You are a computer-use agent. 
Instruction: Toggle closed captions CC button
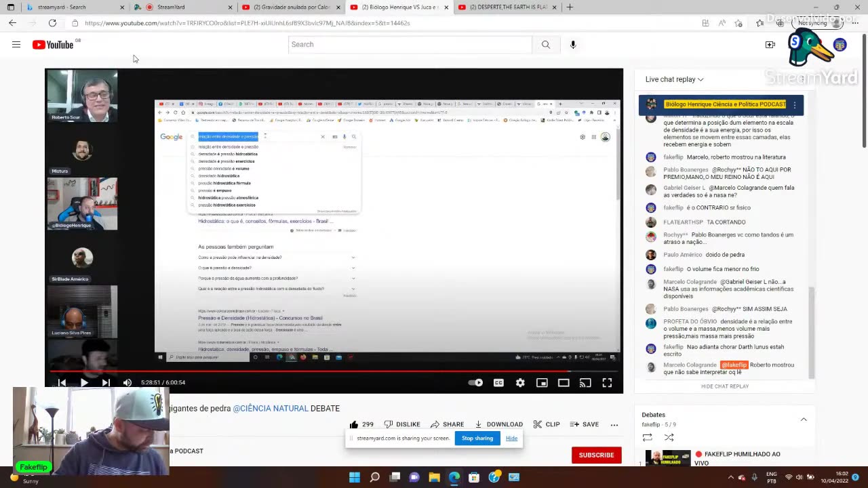[498, 382]
